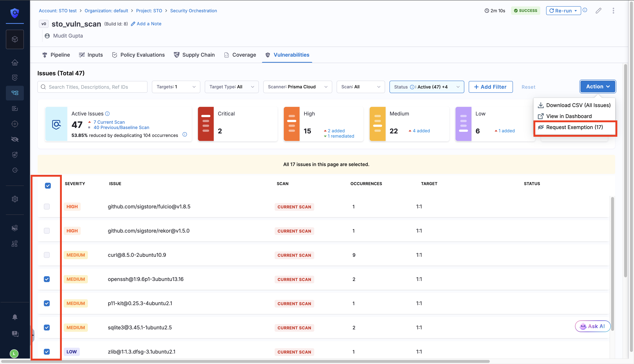This screenshot has height=364, width=634.
Task: Open the Re-run dropdown arrow
Action: point(575,11)
